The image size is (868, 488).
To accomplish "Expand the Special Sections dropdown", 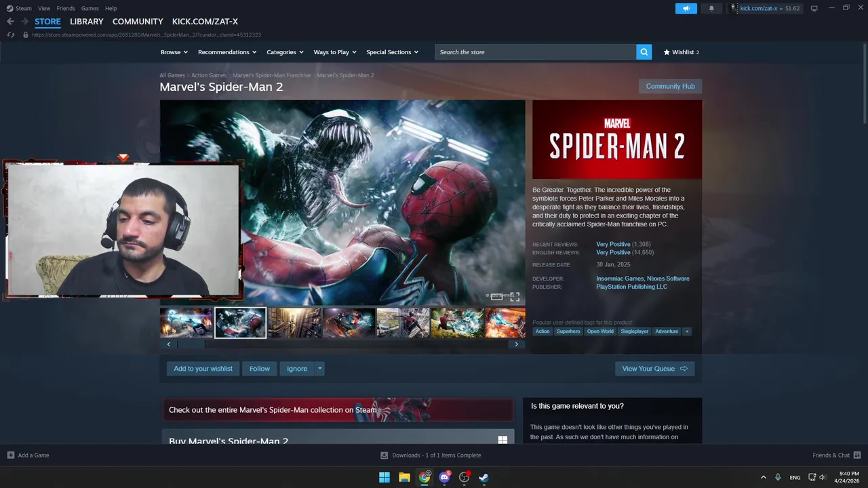I will tap(392, 52).
